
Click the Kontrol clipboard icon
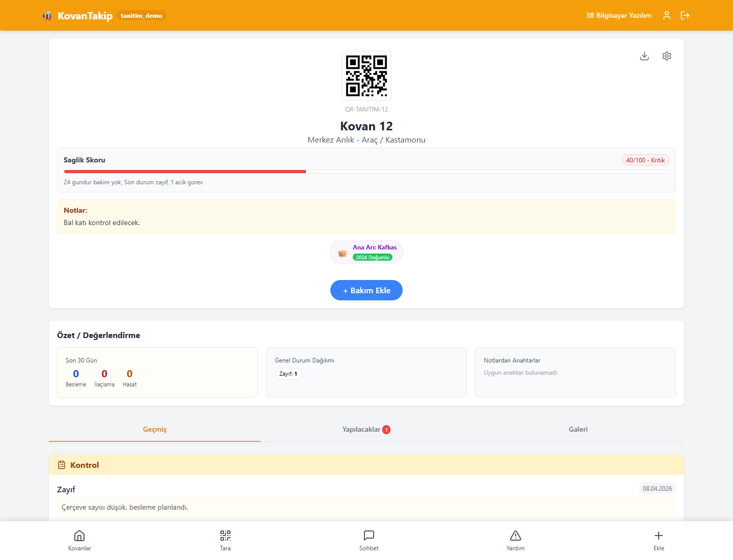[x=62, y=465]
